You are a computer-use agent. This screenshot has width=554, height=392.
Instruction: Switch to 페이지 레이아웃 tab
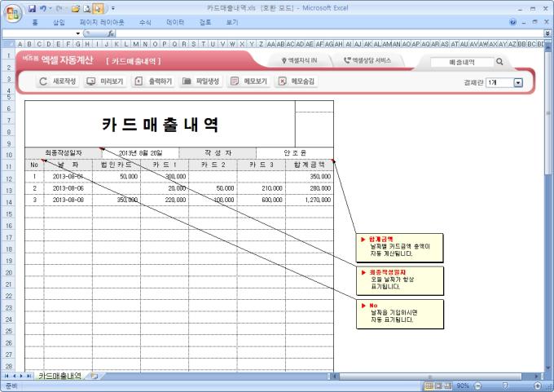click(x=102, y=22)
